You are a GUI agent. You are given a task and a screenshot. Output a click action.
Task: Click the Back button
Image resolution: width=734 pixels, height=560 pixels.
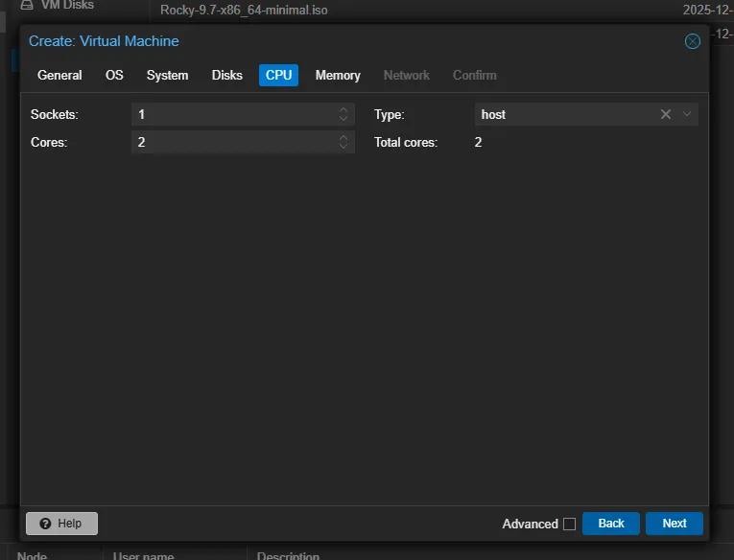point(610,523)
